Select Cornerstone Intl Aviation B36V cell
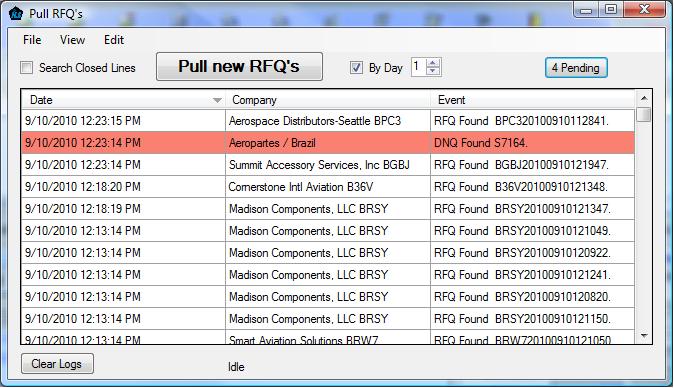Viewport: 674px width, 388px height. click(x=328, y=187)
